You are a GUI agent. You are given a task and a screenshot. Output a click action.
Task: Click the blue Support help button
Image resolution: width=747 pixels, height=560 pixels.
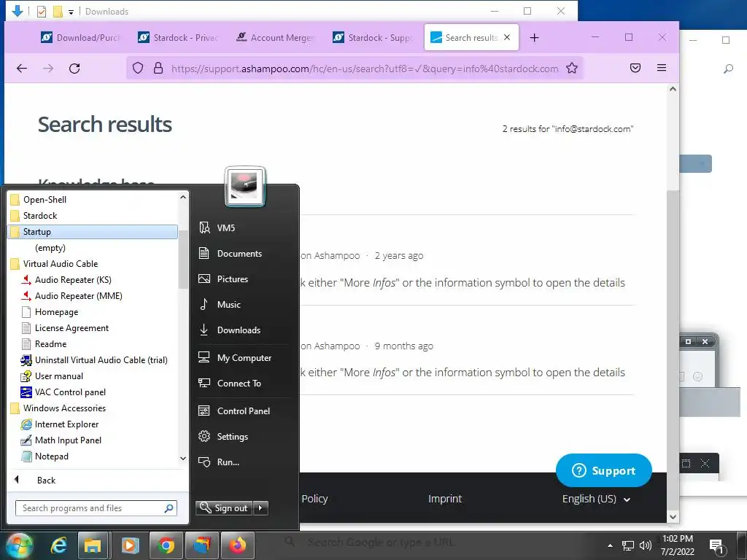[603, 470]
